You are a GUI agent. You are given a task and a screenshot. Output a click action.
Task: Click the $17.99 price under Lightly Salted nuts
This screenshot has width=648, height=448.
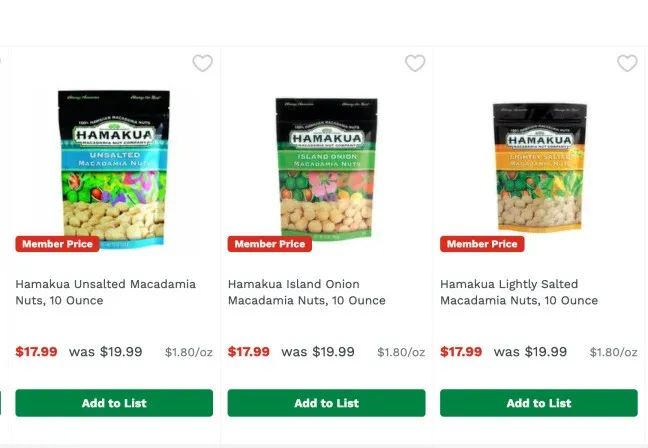(461, 352)
